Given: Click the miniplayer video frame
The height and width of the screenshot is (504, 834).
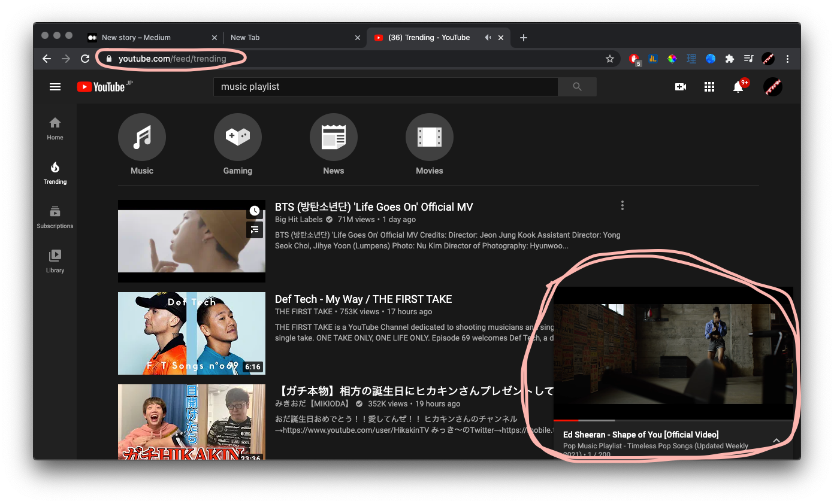Looking at the screenshot, I should (673, 353).
